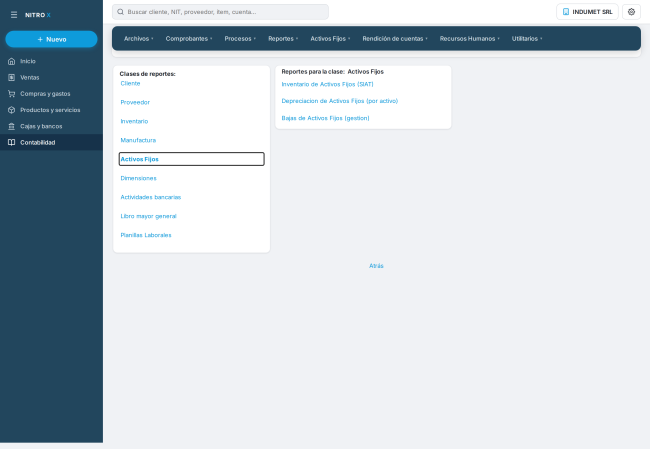
Task: Select Dimensiones report class
Action: click(138, 178)
